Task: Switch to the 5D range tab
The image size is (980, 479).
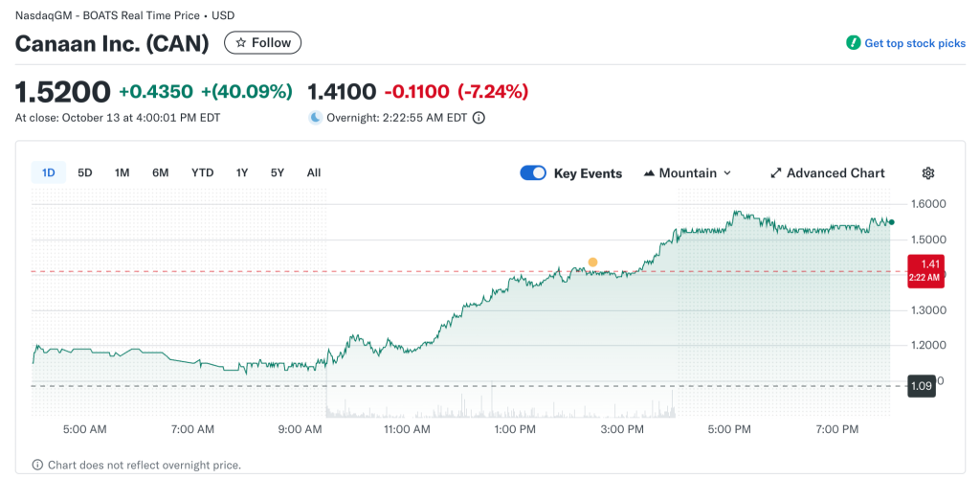Action: click(85, 172)
